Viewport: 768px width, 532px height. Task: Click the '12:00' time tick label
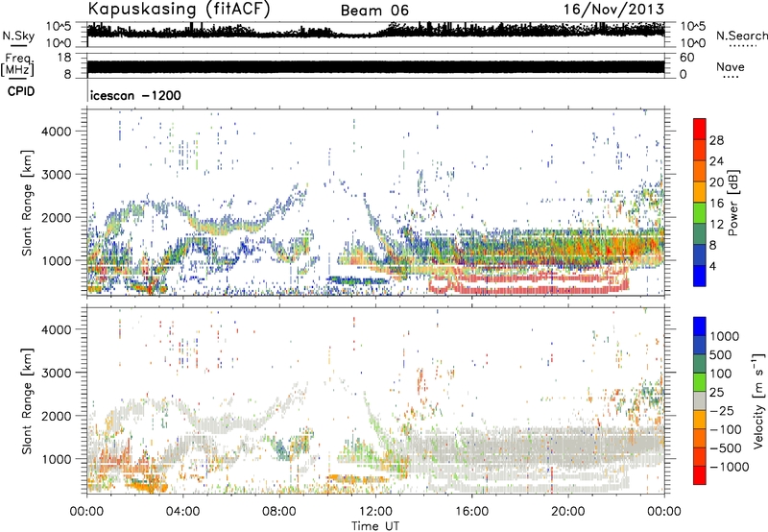click(375, 512)
